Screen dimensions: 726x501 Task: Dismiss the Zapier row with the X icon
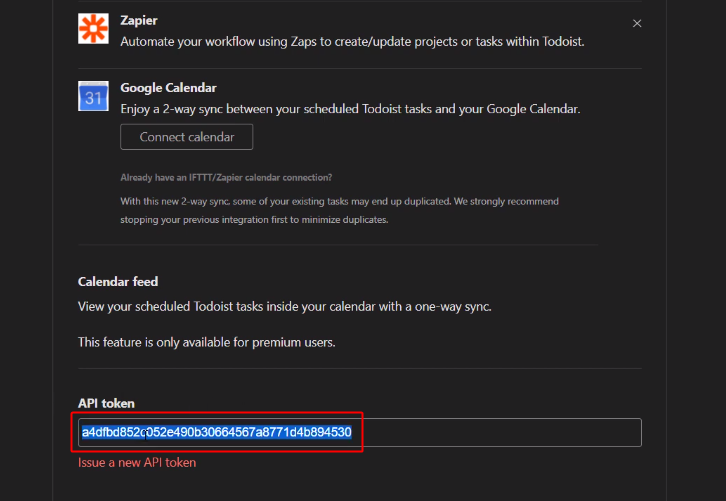tap(637, 23)
